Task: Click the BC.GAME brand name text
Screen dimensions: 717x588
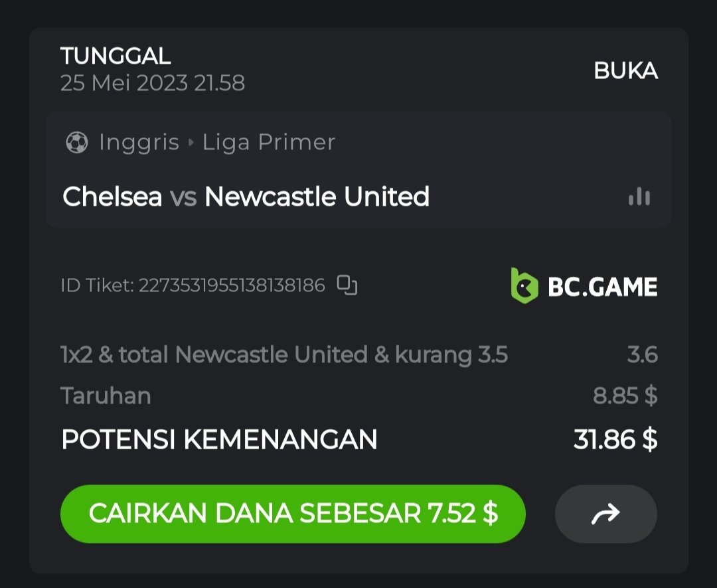Action: tap(602, 287)
